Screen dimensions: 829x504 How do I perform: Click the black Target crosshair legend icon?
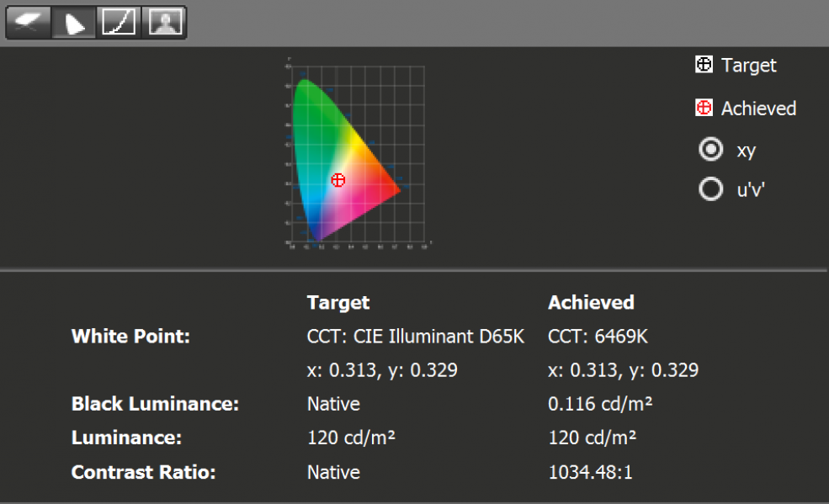(x=704, y=65)
